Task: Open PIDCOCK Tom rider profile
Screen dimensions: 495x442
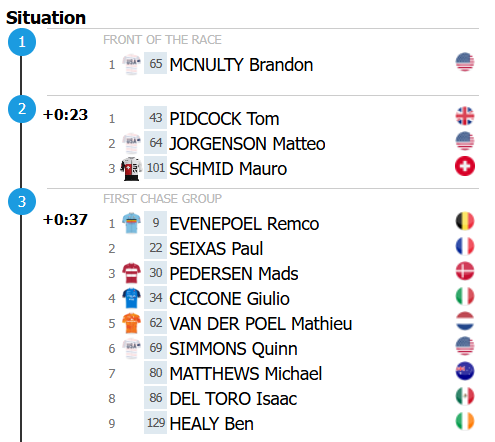Action: (x=224, y=119)
